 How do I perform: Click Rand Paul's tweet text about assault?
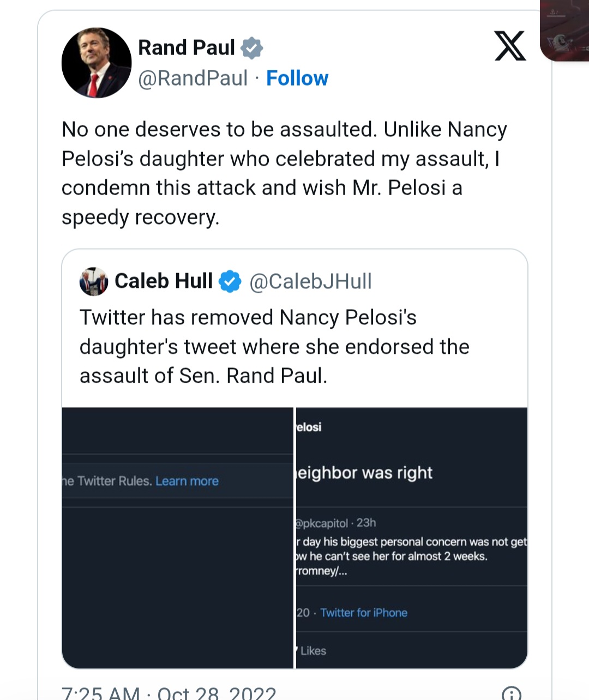click(x=284, y=173)
